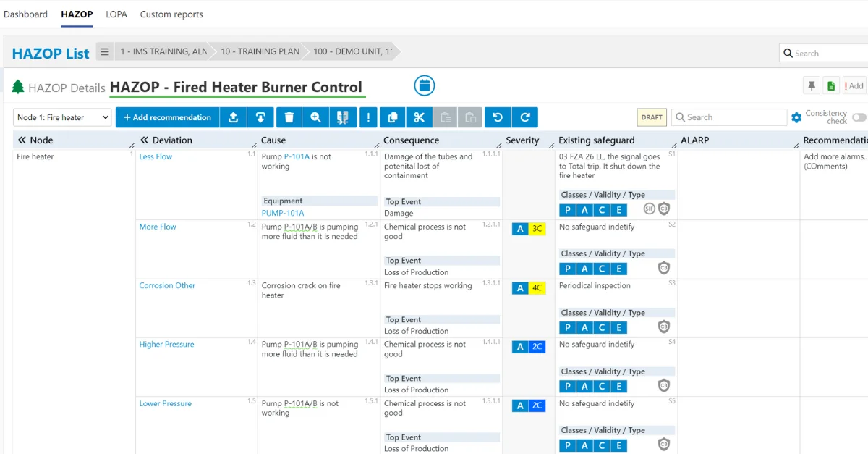Open the blue calendar icon beside title
The image size is (868, 454).
[x=425, y=85]
